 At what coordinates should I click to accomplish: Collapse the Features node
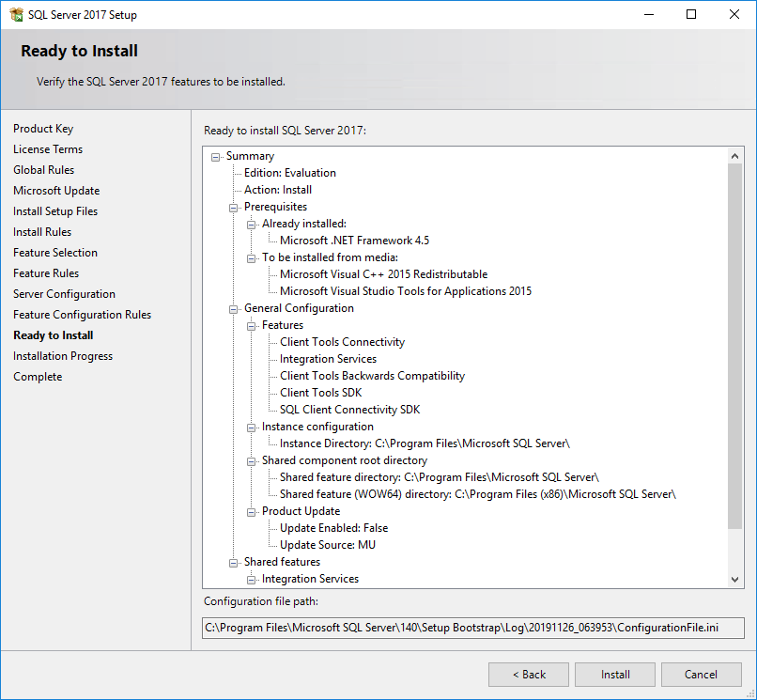(251, 326)
